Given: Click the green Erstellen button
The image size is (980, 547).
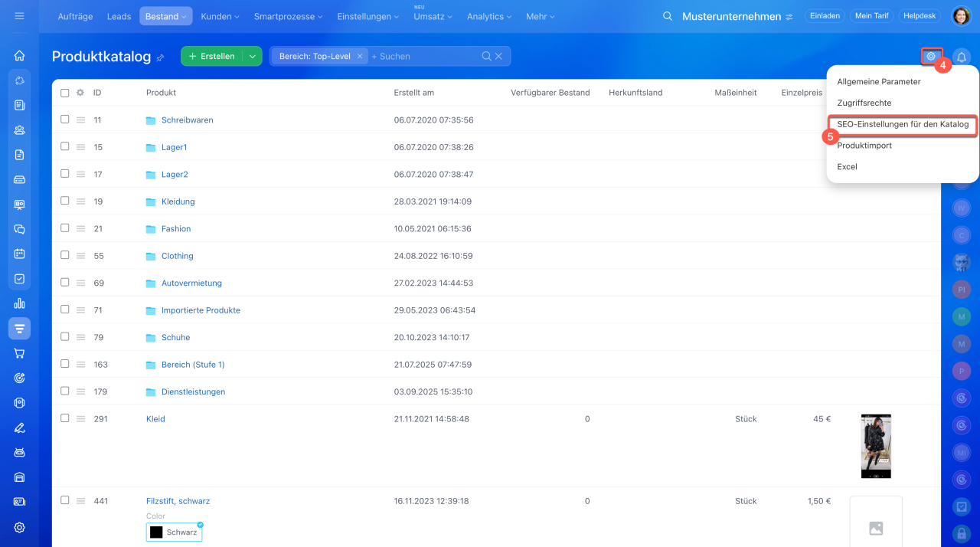Looking at the screenshot, I should (x=212, y=56).
